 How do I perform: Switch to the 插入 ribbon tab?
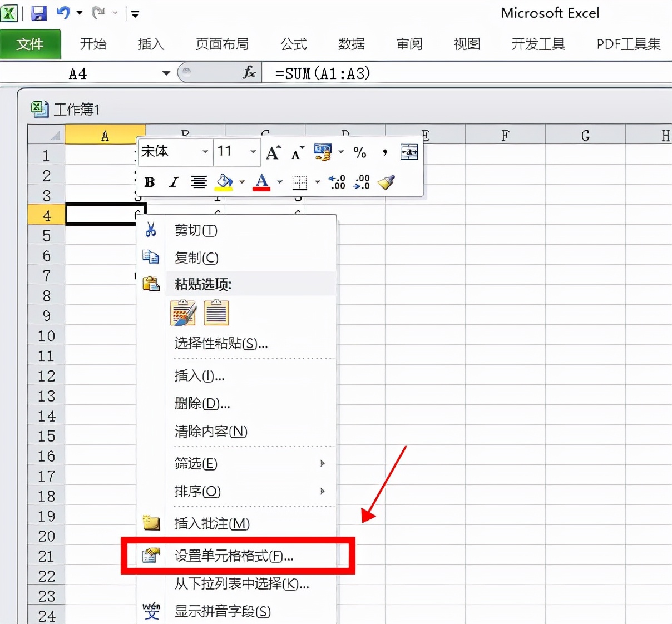tap(151, 44)
